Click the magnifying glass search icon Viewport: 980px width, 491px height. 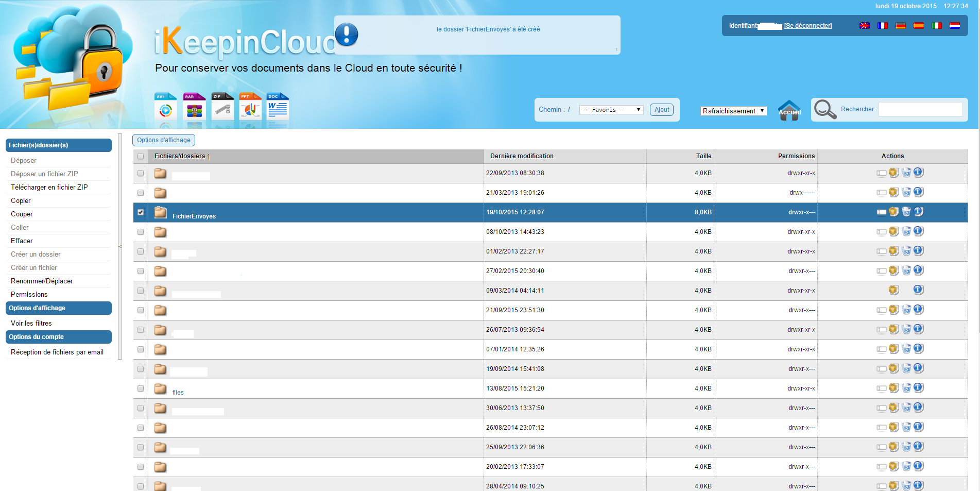pos(825,110)
